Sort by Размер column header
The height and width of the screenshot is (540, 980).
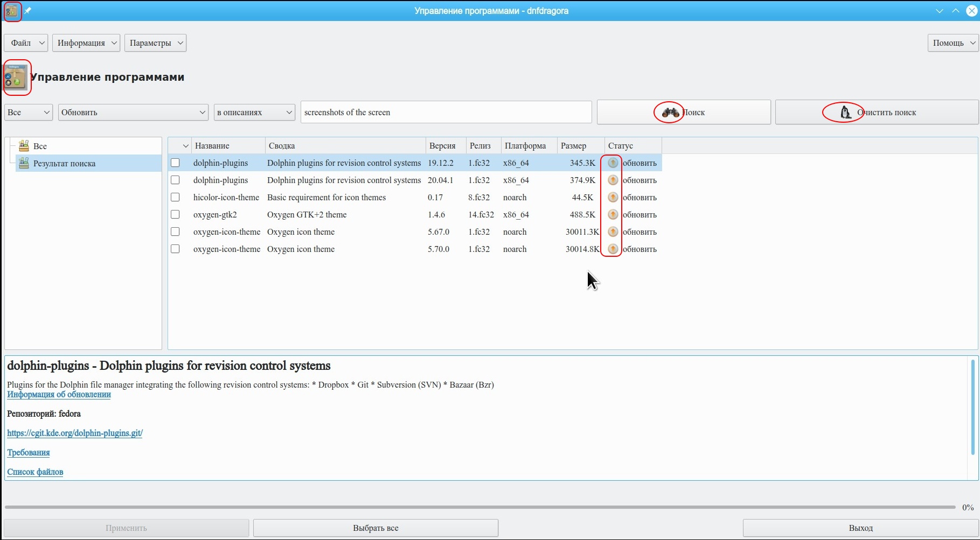581,146
